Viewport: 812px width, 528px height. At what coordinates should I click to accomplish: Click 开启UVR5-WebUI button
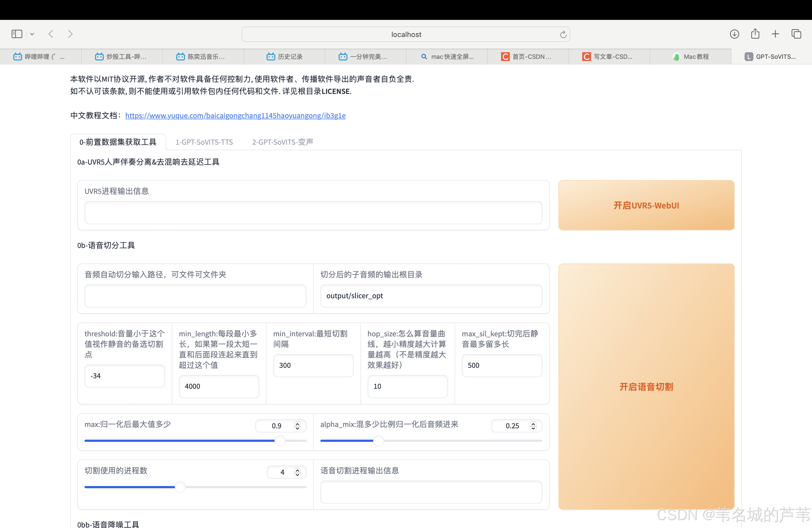[646, 205]
